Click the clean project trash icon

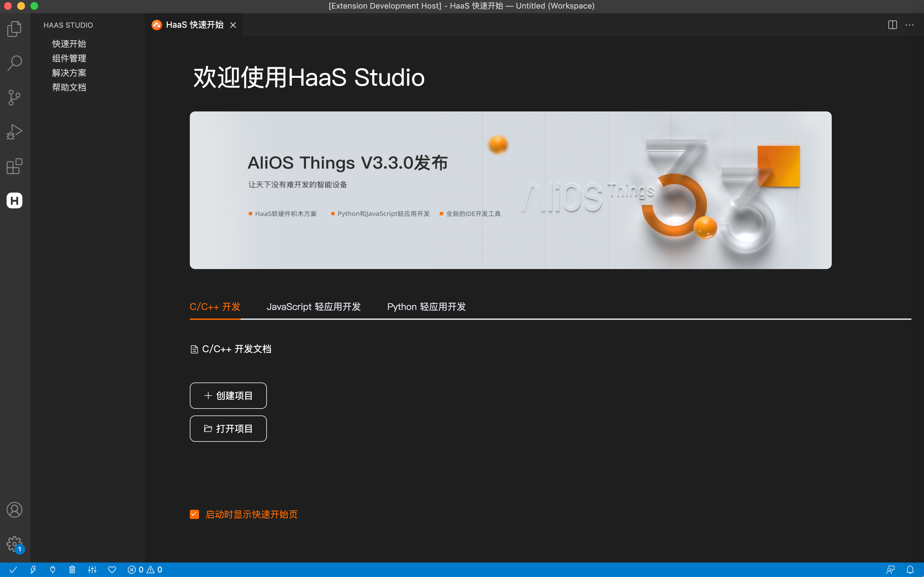click(72, 569)
